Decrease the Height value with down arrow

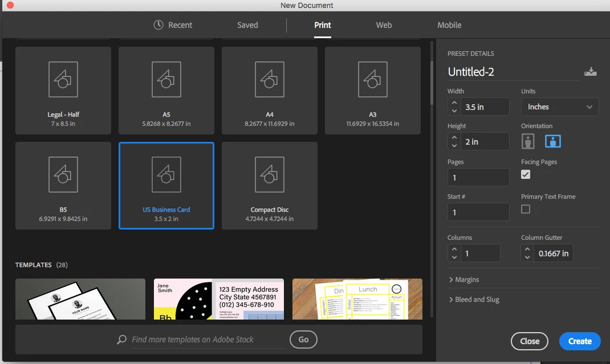[454, 145]
